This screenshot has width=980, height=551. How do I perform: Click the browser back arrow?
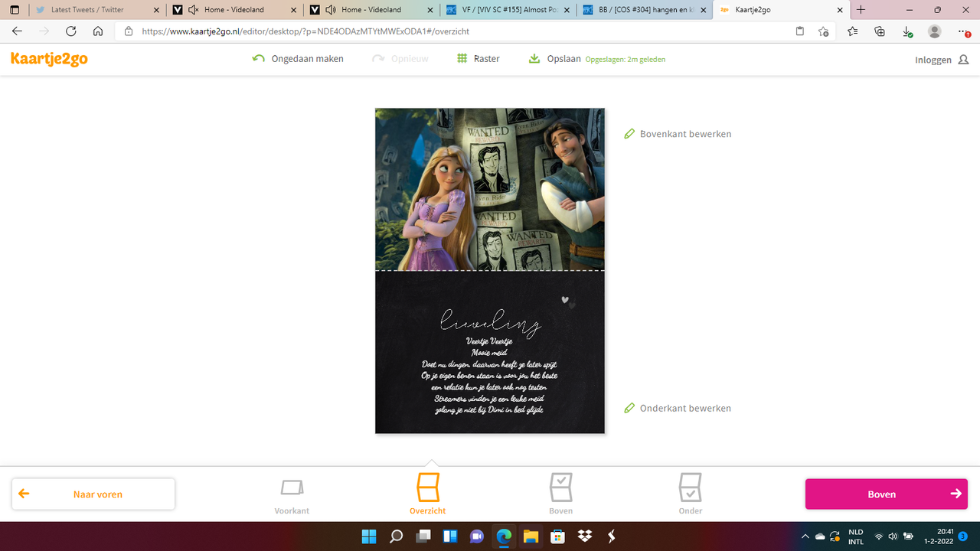tap(17, 31)
